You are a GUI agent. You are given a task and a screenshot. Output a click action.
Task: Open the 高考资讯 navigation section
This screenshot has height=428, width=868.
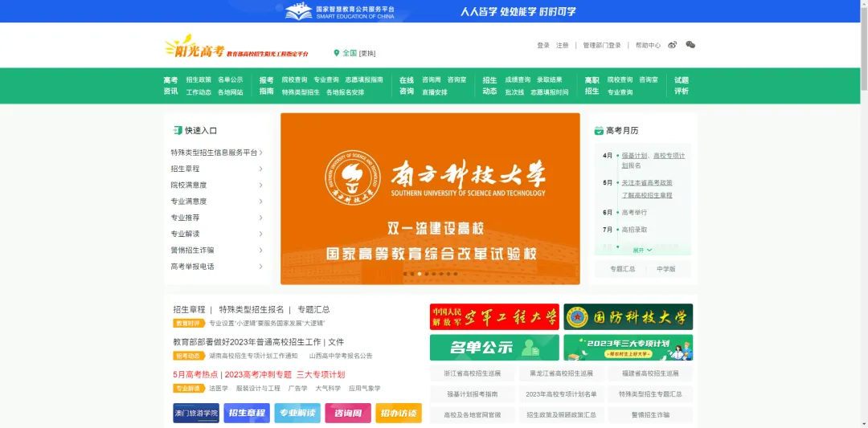tap(170, 86)
